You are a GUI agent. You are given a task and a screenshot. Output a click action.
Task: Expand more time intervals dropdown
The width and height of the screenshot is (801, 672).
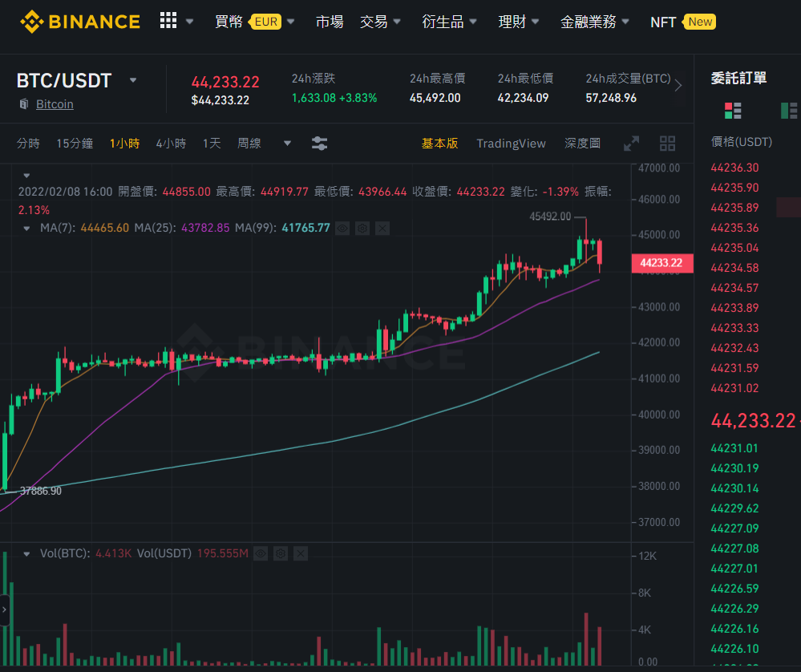pyautogui.click(x=288, y=144)
